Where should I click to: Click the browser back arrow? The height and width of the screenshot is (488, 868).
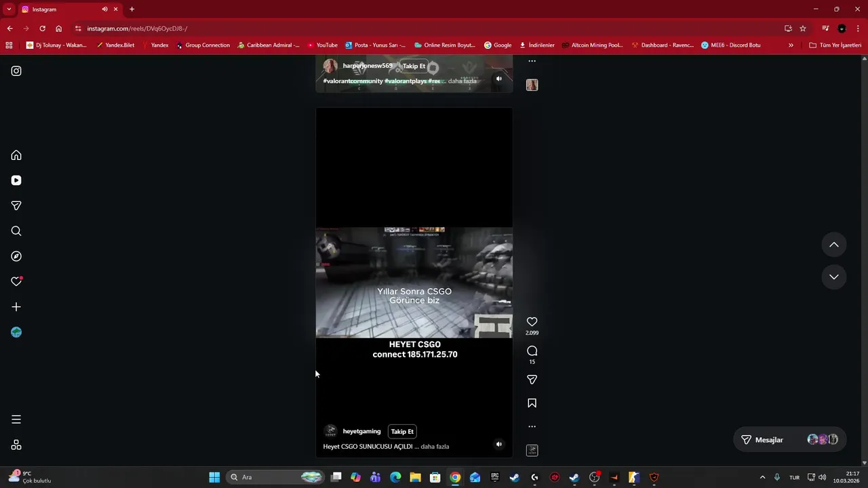point(9,28)
